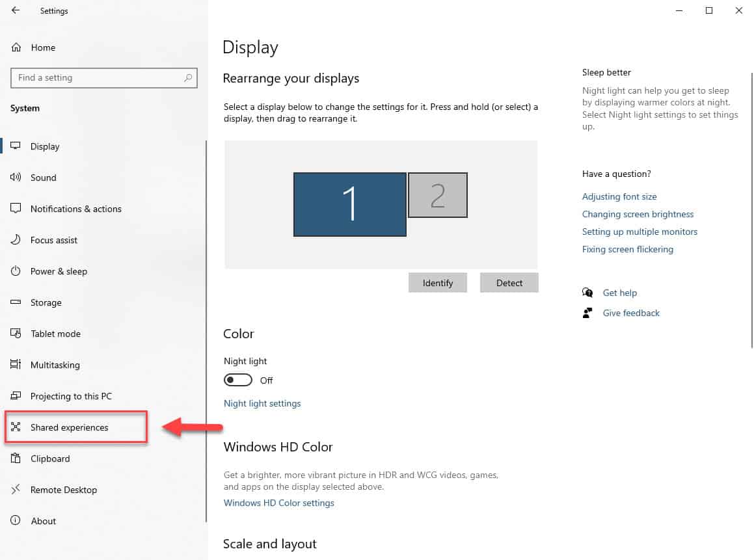Click the Give feedback link
The width and height of the screenshot is (754, 560).
pos(632,313)
